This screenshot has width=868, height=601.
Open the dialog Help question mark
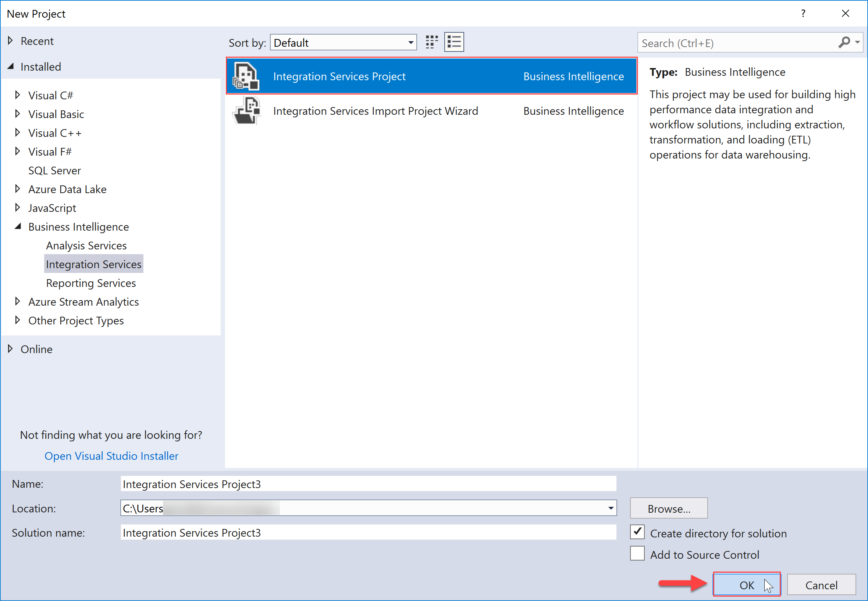(x=803, y=13)
